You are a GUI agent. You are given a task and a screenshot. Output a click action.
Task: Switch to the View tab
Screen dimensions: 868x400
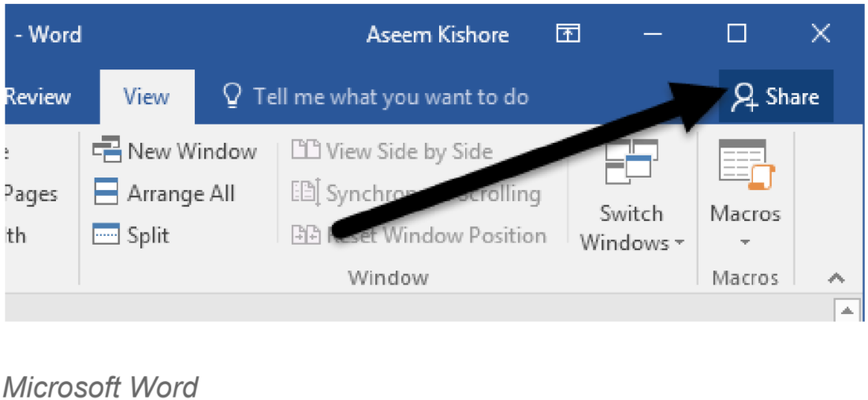(147, 97)
